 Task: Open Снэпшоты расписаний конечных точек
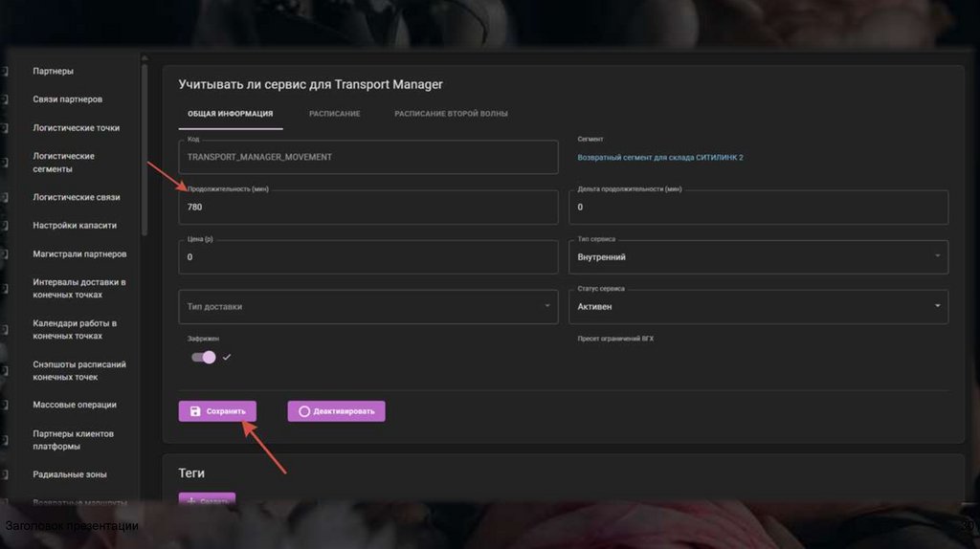pyautogui.click(x=79, y=371)
